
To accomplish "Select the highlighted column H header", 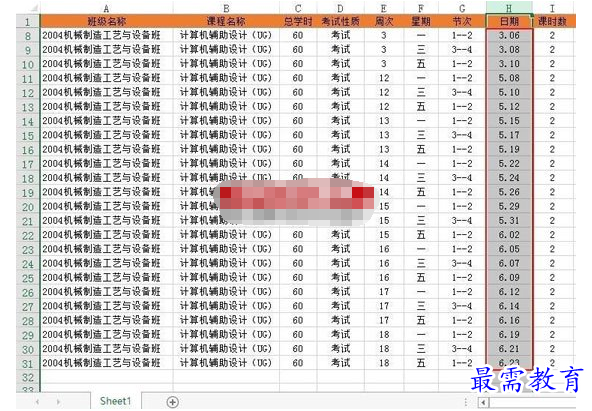I will (509, 8).
